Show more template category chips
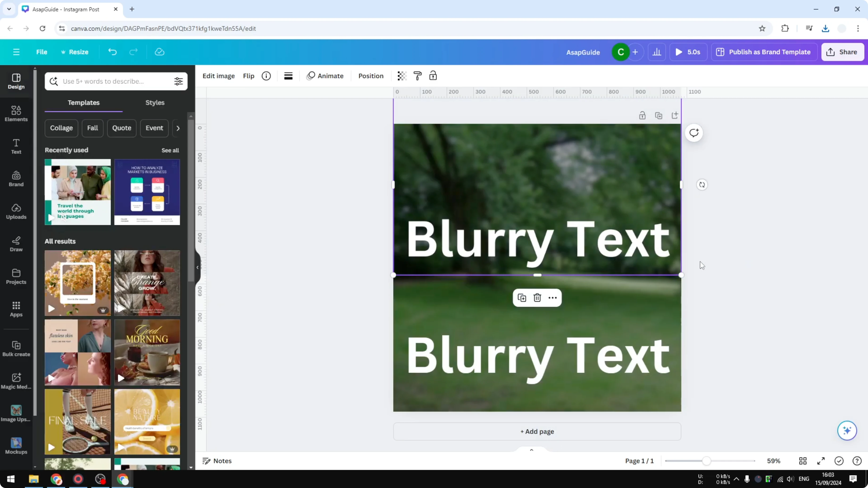 [x=178, y=128]
